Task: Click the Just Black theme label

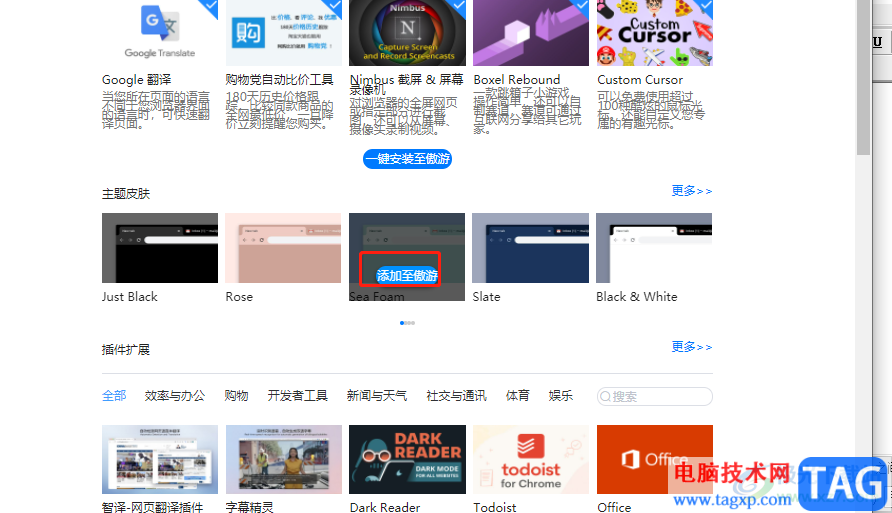Action: coord(130,297)
